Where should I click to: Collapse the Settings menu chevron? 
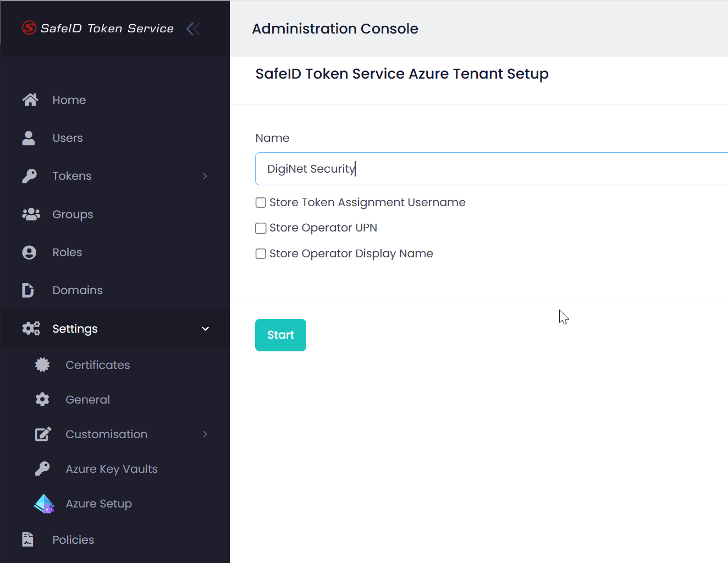(205, 329)
